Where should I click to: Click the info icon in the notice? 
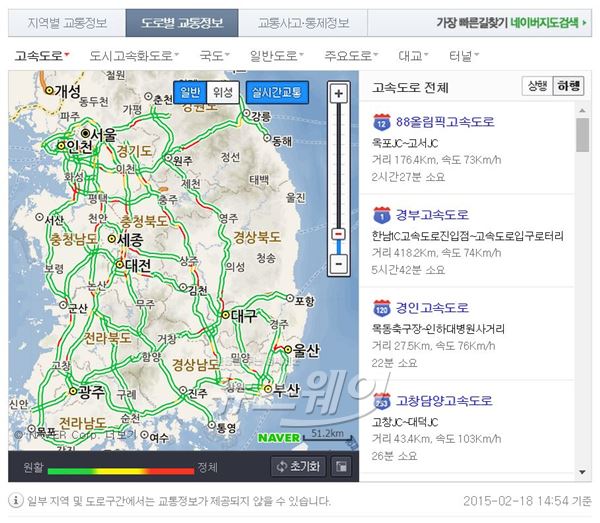pos(16,500)
